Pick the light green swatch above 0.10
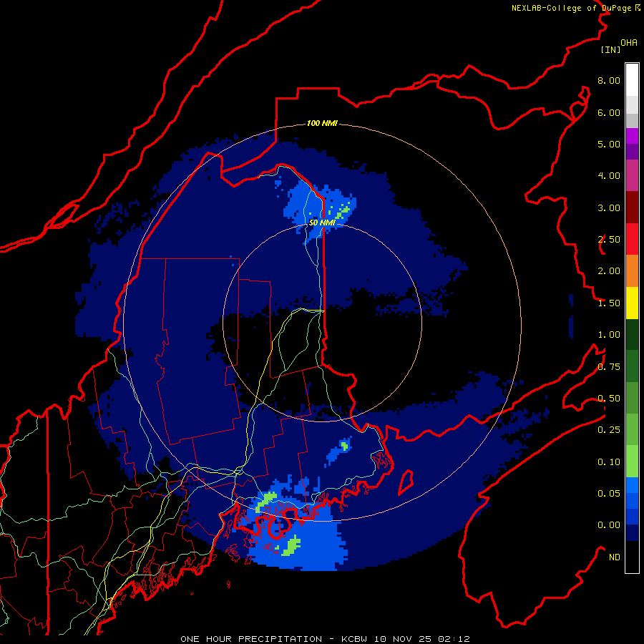 click(632, 462)
